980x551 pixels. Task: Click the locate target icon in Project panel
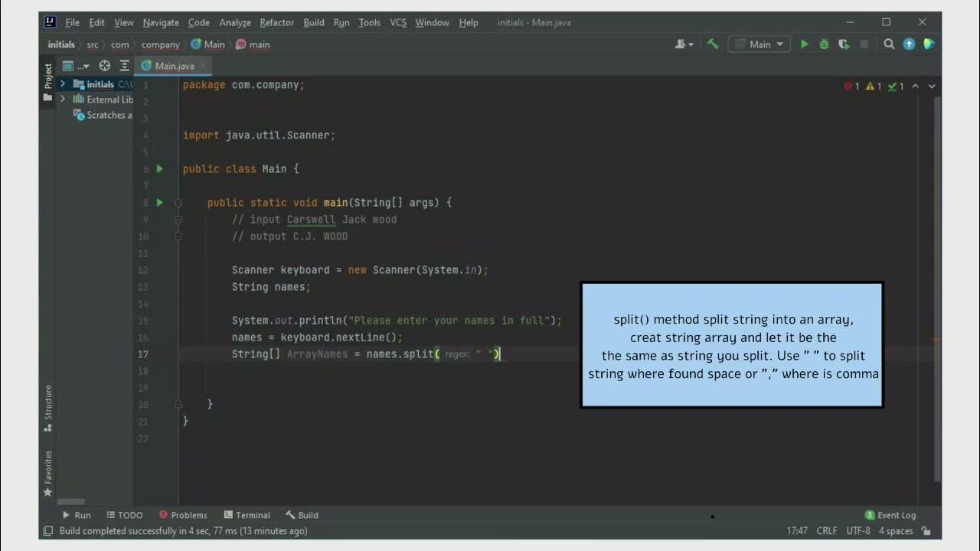[105, 66]
